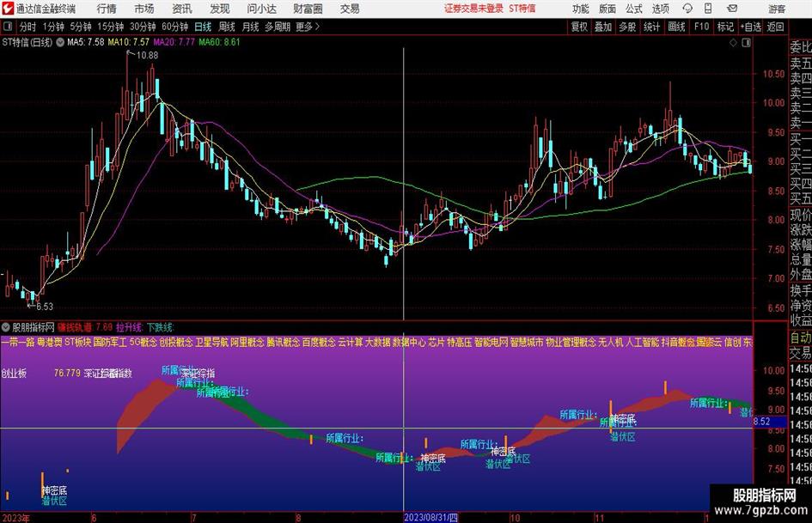Screen dimensions: 812x523
Task: Open the 公式 menu
Action: click(634, 9)
